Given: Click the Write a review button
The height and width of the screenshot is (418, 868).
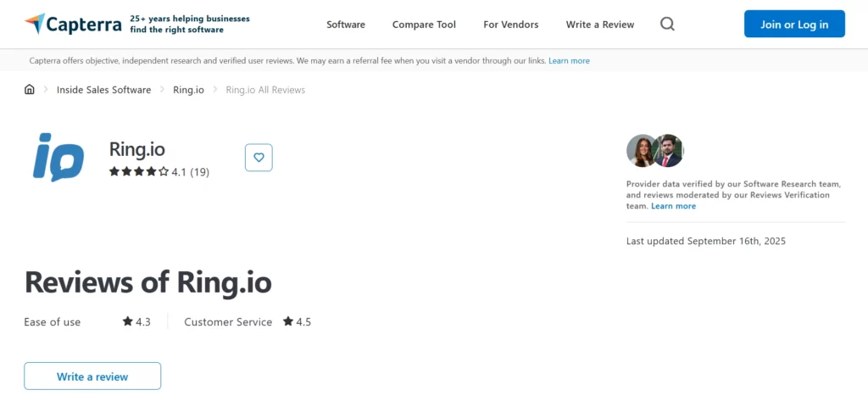Looking at the screenshot, I should point(92,376).
